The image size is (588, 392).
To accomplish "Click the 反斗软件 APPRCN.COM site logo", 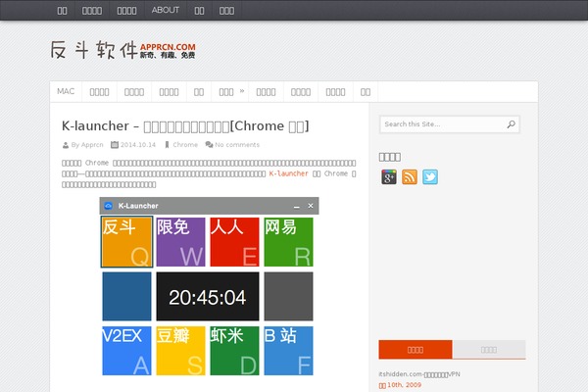I will (x=123, y=50).
